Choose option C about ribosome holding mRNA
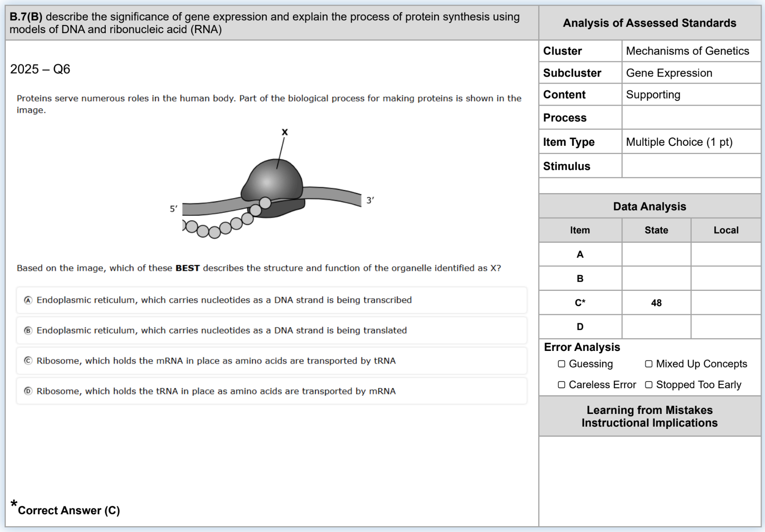 point(272,361)
